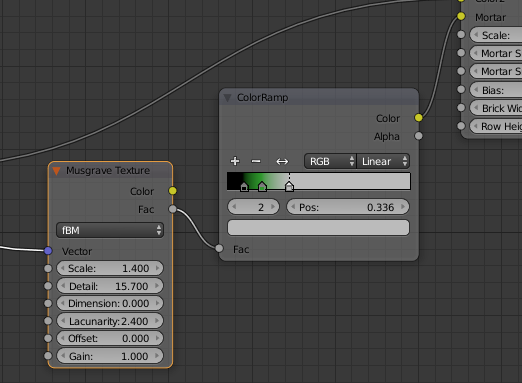522x383 pixels.
Task: Click the stop index field showing 2
Action: click(x=254, y=207)
